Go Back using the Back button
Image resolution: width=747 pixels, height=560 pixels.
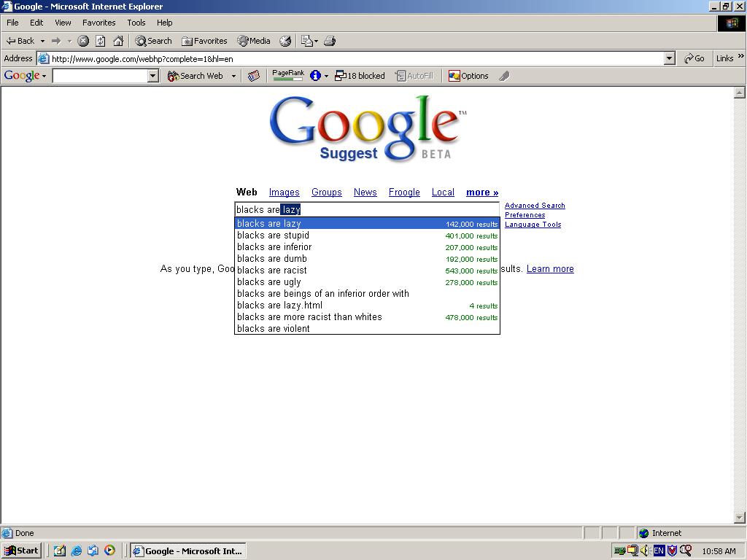[x=20, y=41]
